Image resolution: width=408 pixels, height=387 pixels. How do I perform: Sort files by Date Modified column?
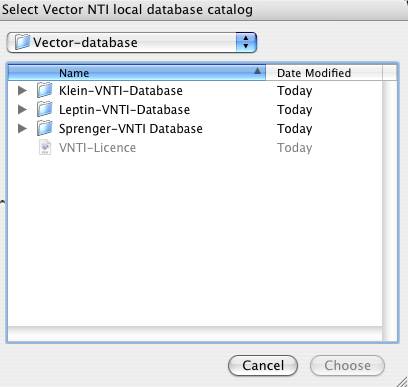pos(324,73)
